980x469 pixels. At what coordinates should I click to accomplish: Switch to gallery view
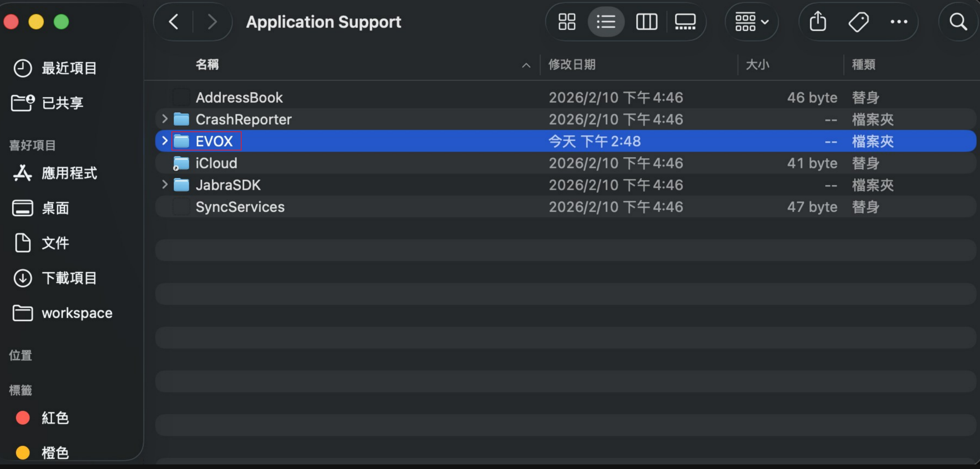(x=685, y=22)
